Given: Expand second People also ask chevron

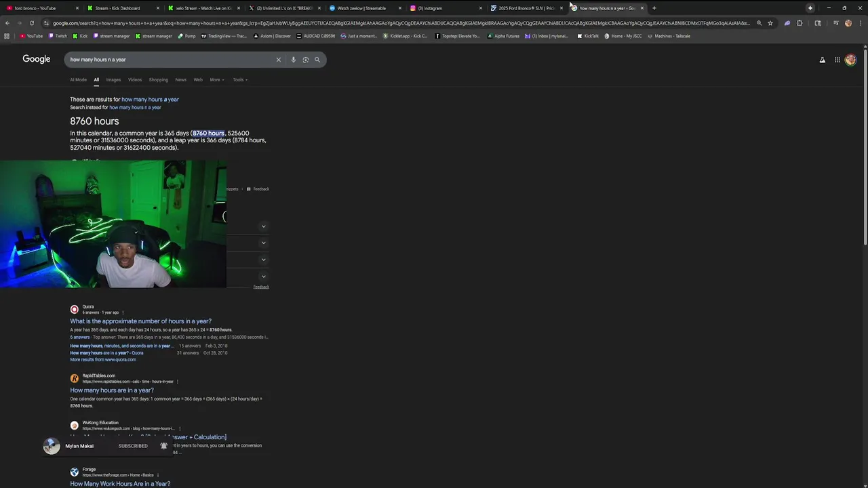Looking at the screenshot, I should 264,243.
